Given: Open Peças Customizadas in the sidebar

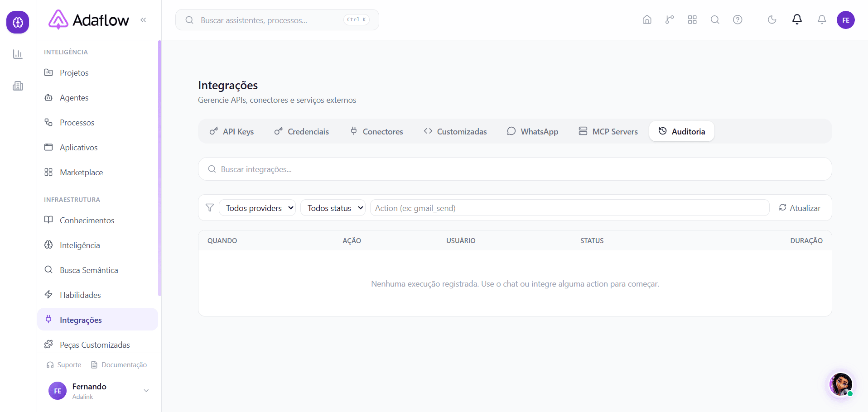Looking at the screenshot, I should coord(97,345).
